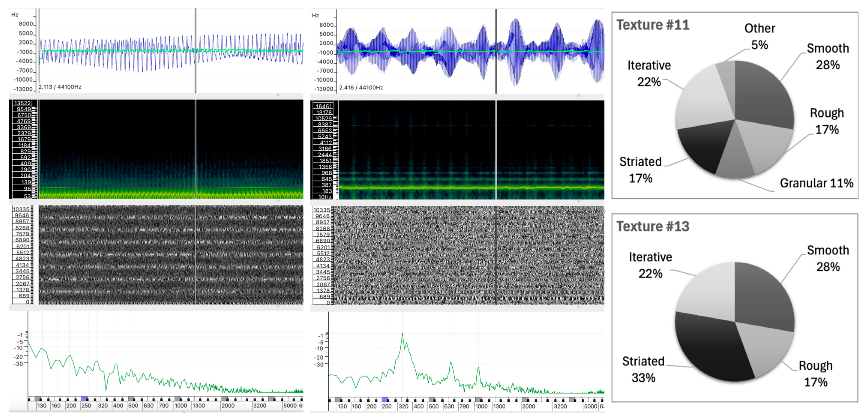The width and height of the screenshot is (868, 419).
Task: Click the 'Texture #13' chart title
Action: click(x=653, y=226)
